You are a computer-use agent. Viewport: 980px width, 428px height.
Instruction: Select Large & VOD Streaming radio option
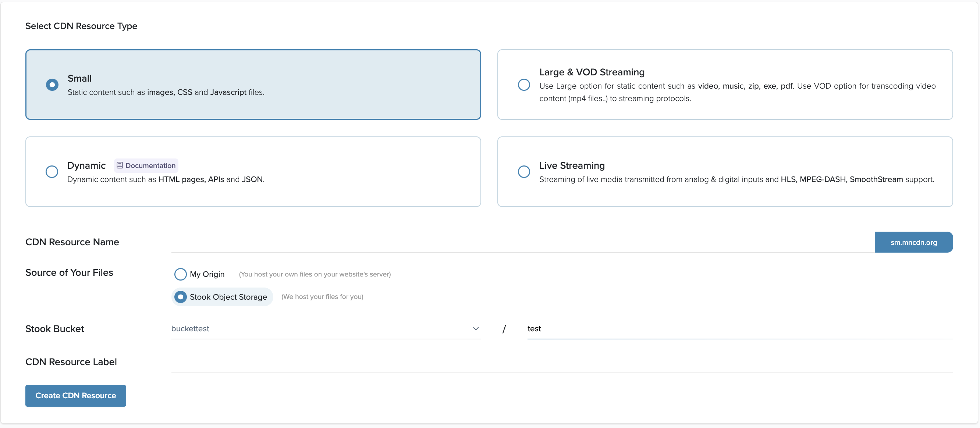point(523,84)
